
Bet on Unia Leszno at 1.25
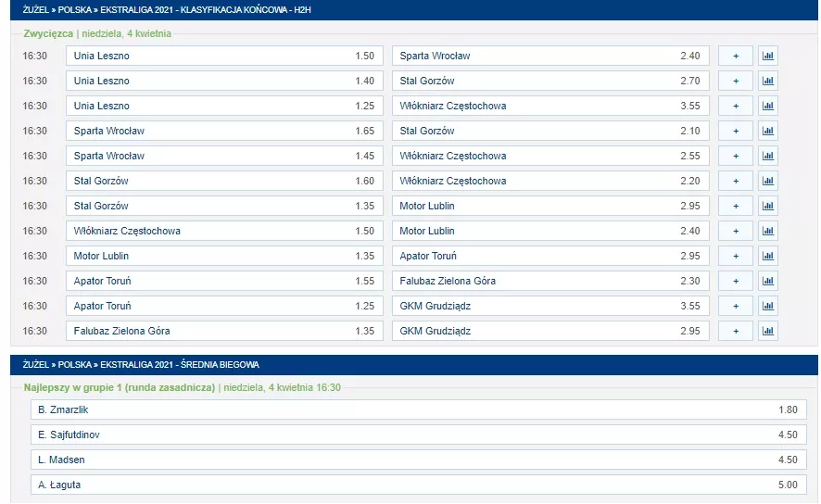point(224,106)
